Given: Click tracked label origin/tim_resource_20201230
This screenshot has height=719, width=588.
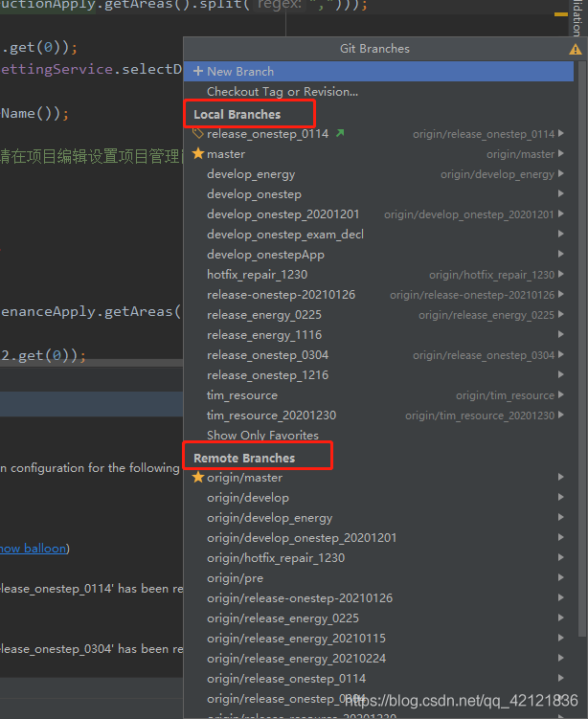Looking at the screenshot, I should coord(480,416).
